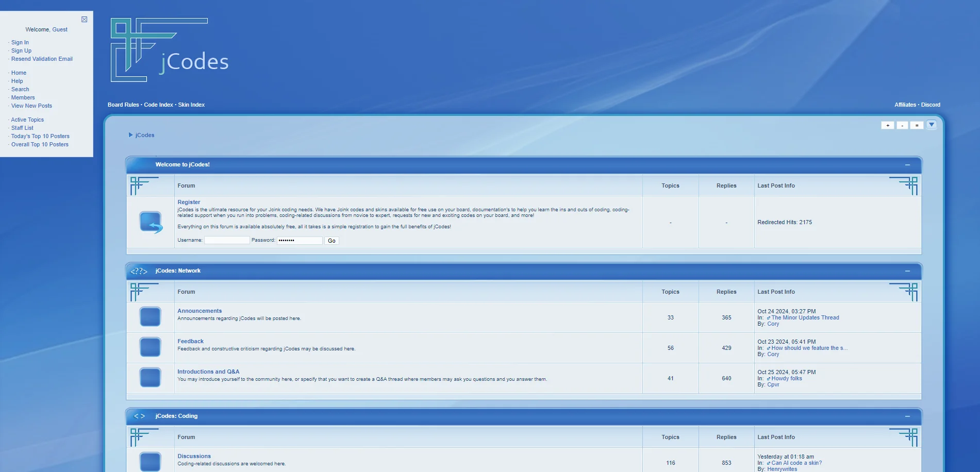Screen dimensions: 980x472
Task: Open the Code Index link
Action: pyautogui.click(x=158, y=105)
